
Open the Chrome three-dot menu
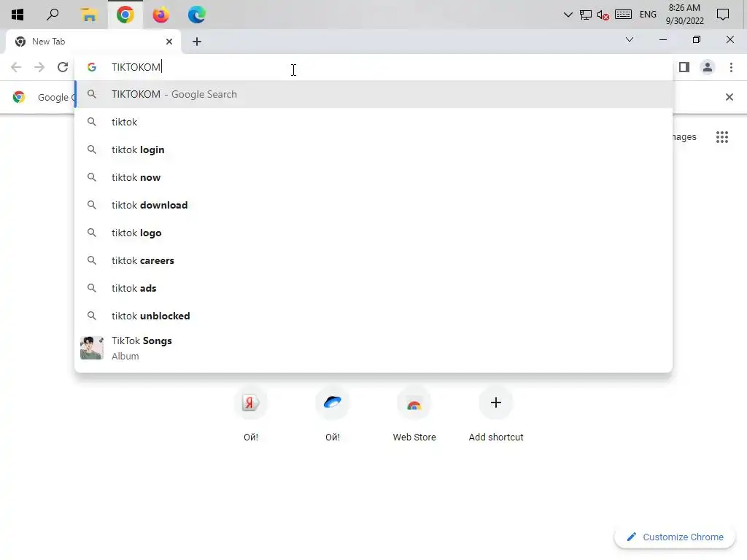pyautogui.click(x=731, y=67)
